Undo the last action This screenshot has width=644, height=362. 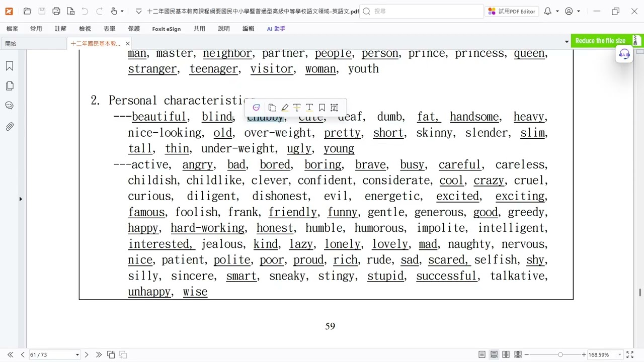coord(85,11)
